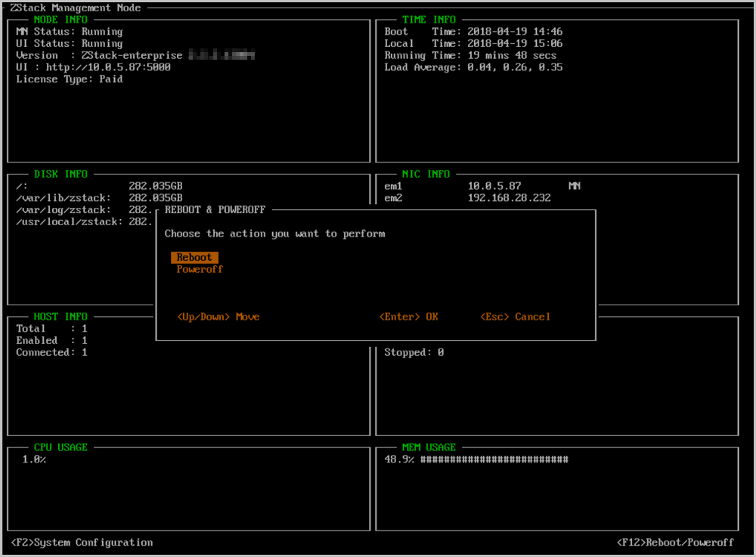
Task: Click the NODE INFO panel header
Action: pos(60,20)
